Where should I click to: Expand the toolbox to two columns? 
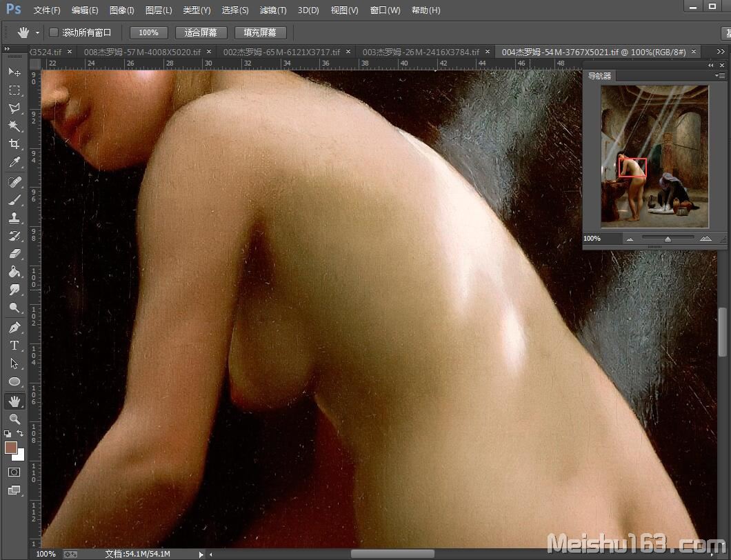[x=7, y=48]
